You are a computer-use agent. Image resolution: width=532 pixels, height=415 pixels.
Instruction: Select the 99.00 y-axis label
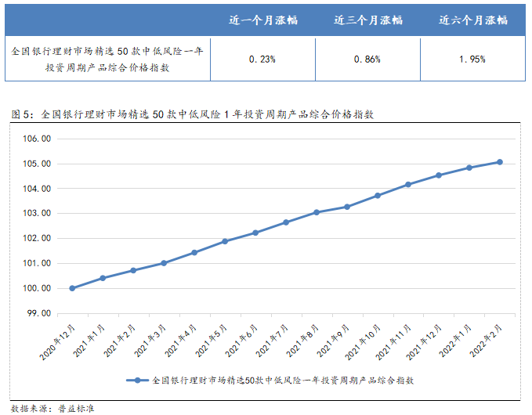[x=37, y=313]
